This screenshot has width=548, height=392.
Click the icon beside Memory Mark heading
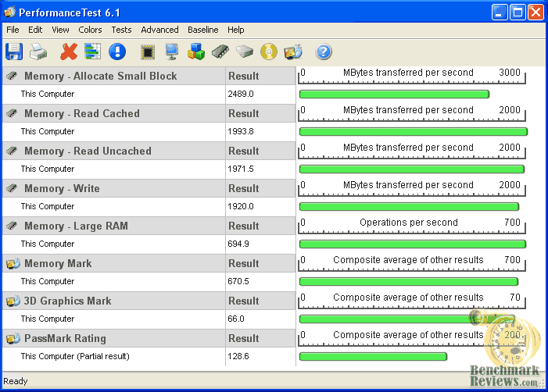click(x=13, y=263)
